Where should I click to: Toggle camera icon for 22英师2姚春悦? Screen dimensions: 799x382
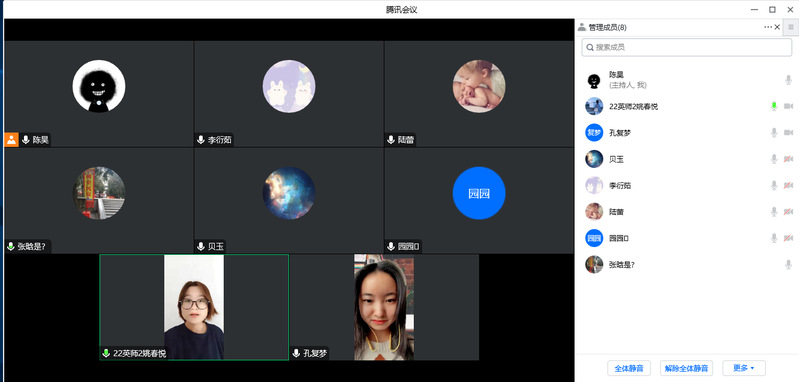click(788, 106)
